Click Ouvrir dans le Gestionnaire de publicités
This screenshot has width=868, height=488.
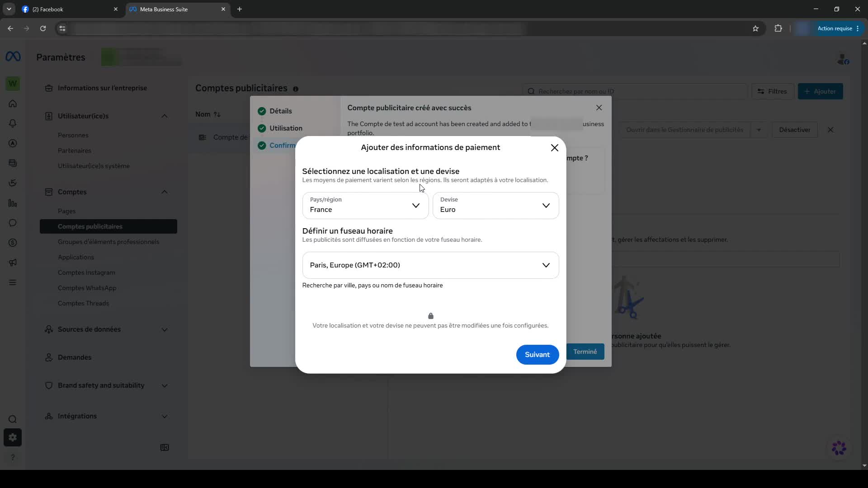(684, 130)
